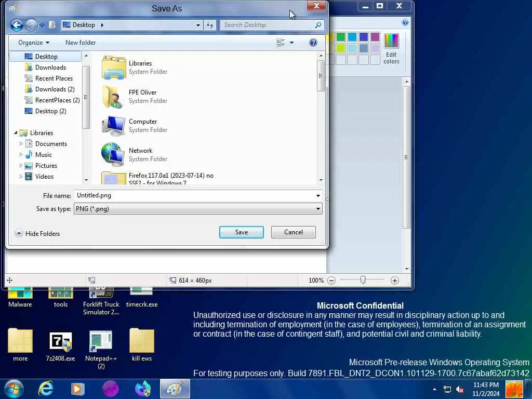Viewport: 532px width, 399px height.
Task: Open the address bar previous locations dropdown
Action: tap(198, 25)
